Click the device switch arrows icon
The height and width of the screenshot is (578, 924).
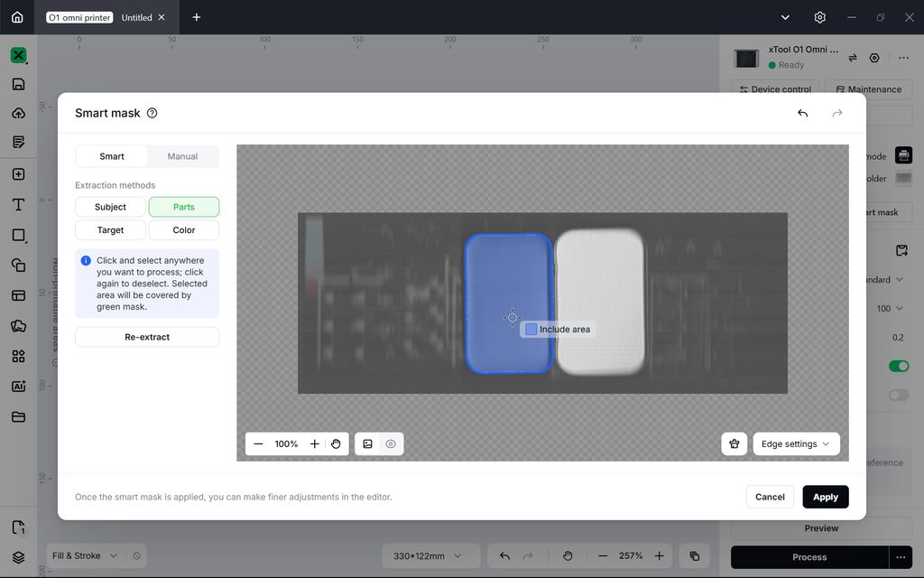pos(853,58)
